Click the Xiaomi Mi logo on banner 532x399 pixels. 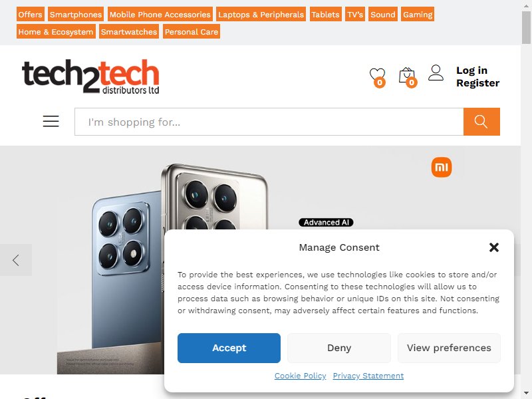pyautogui.click(x=442, y=168)
